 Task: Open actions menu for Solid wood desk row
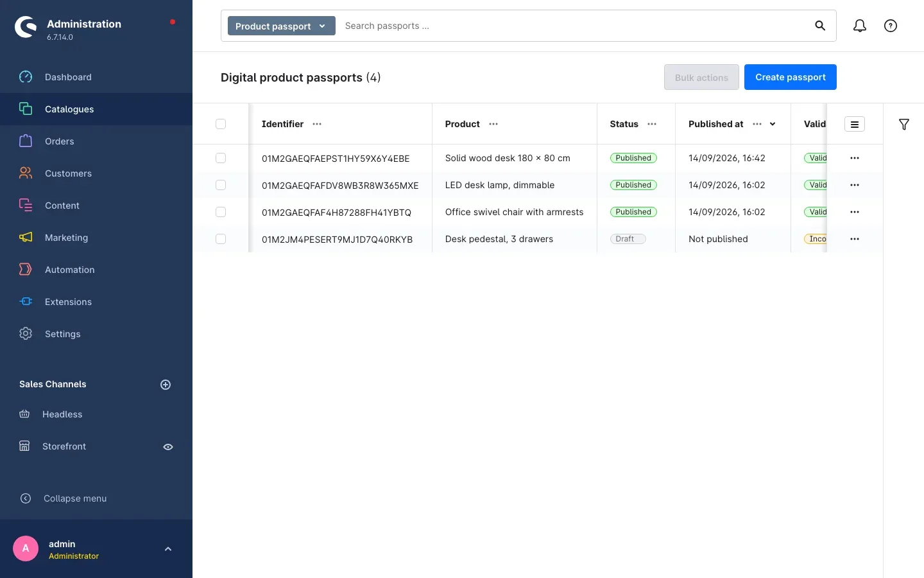(x=855, y=158)
